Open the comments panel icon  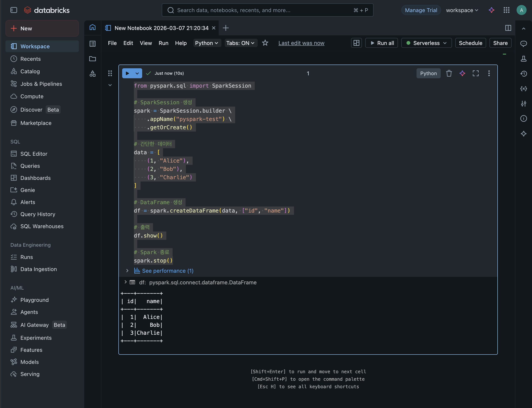pos(523,44)
